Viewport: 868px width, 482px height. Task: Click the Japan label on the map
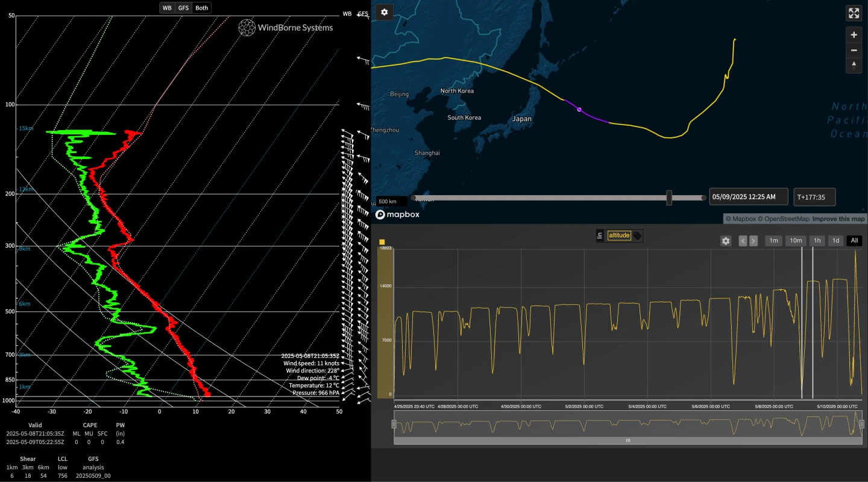coord(522,119)
